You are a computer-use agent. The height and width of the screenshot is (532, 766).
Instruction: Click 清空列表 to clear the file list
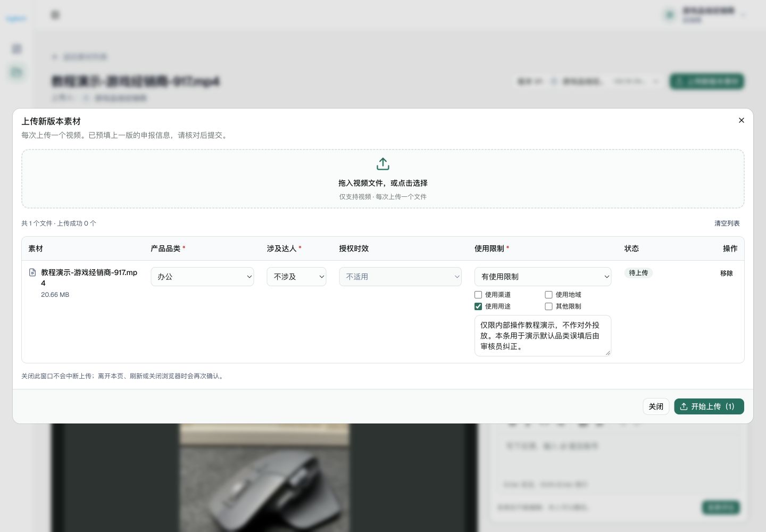click(727, 223)
